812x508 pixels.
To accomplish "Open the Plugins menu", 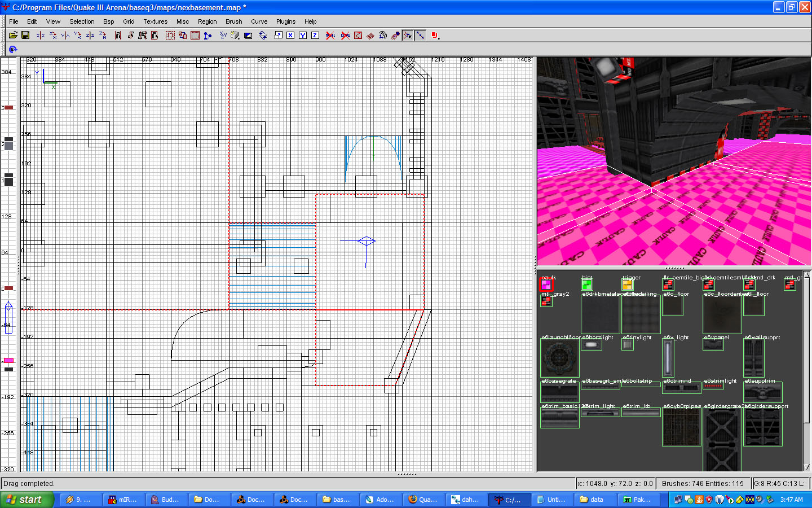I will 285,21.
